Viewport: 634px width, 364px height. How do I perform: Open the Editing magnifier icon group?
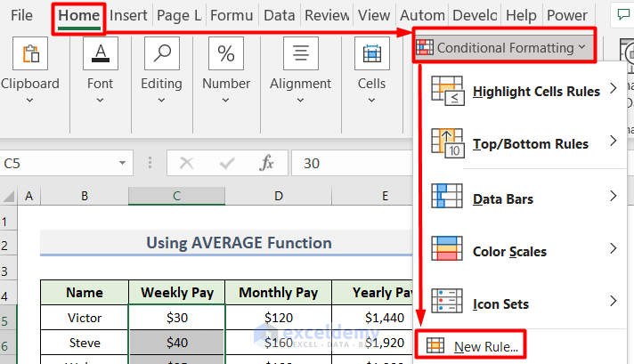[x=162, y=53]
